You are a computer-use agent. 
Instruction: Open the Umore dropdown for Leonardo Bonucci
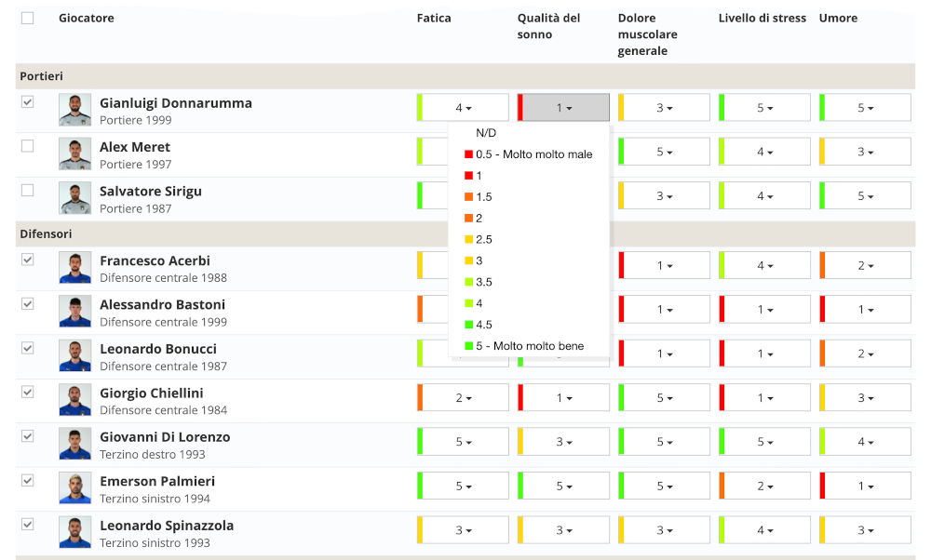864,353
